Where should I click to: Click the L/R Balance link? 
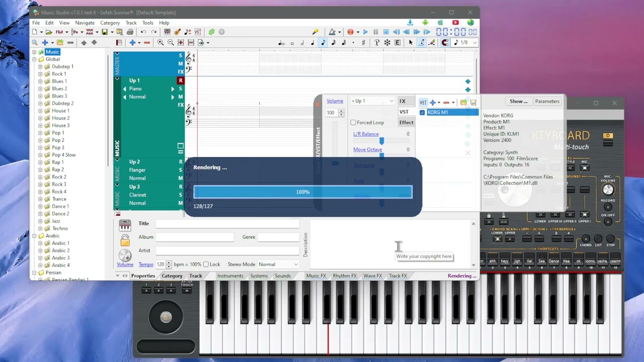coord(366,134)
